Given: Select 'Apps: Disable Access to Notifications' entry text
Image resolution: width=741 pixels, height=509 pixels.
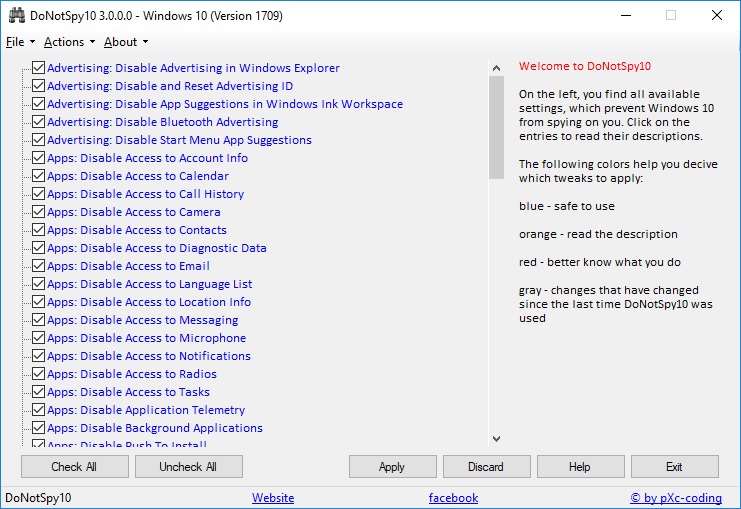Looking at the screenshot, I should click(x=149, y=356).
